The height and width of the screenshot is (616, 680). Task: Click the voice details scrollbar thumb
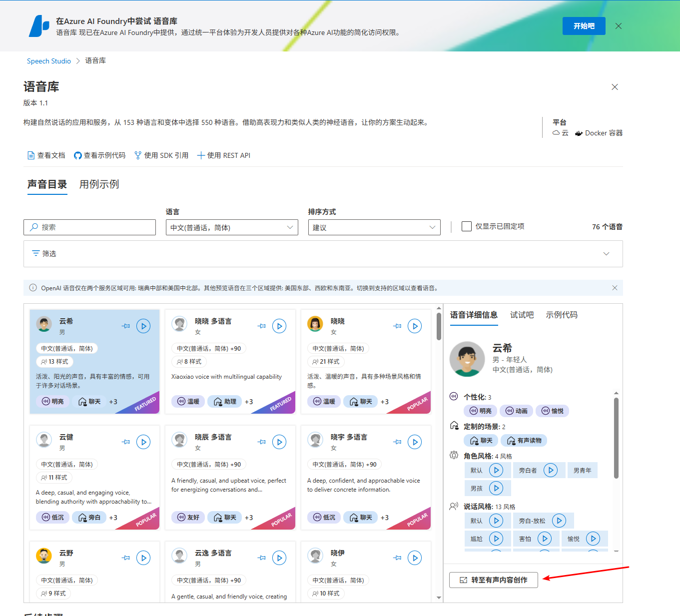616,438
